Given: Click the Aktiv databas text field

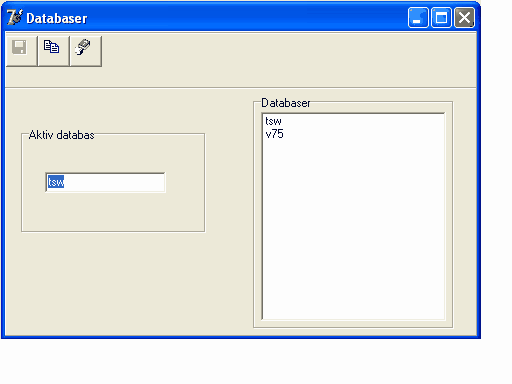Looking at the screenshot, I should pyautogui.click(x=105, y=182).
